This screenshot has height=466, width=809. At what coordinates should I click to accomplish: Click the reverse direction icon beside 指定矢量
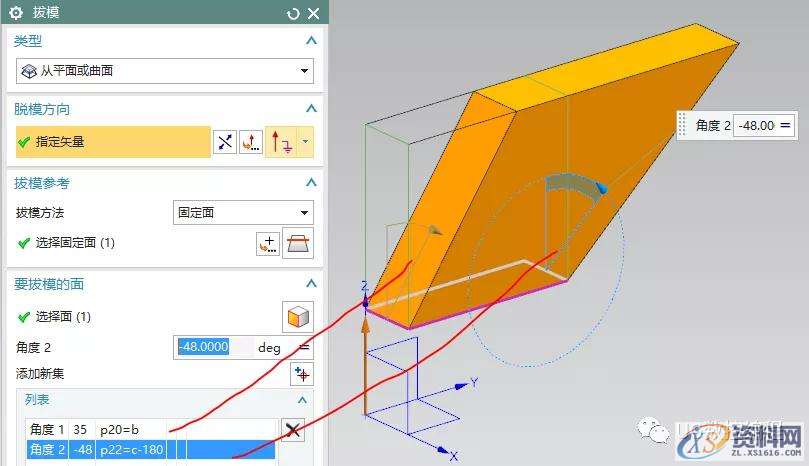[225, 142]
